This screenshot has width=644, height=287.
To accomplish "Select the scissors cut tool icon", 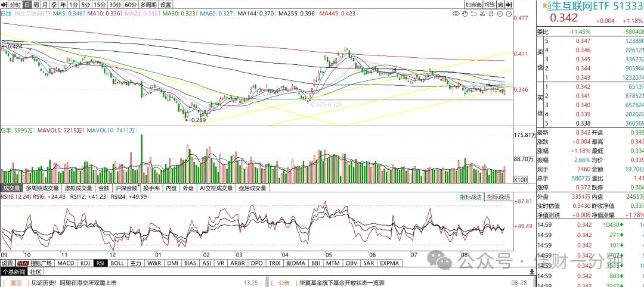I will (x=482, y=14).
